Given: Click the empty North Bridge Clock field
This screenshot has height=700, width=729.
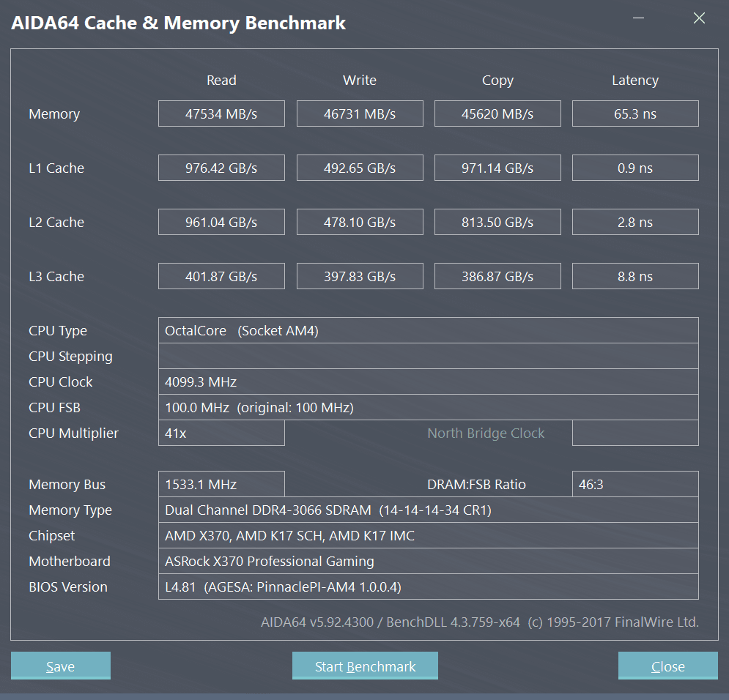Looking at the screenshot, I should point(635,433).
